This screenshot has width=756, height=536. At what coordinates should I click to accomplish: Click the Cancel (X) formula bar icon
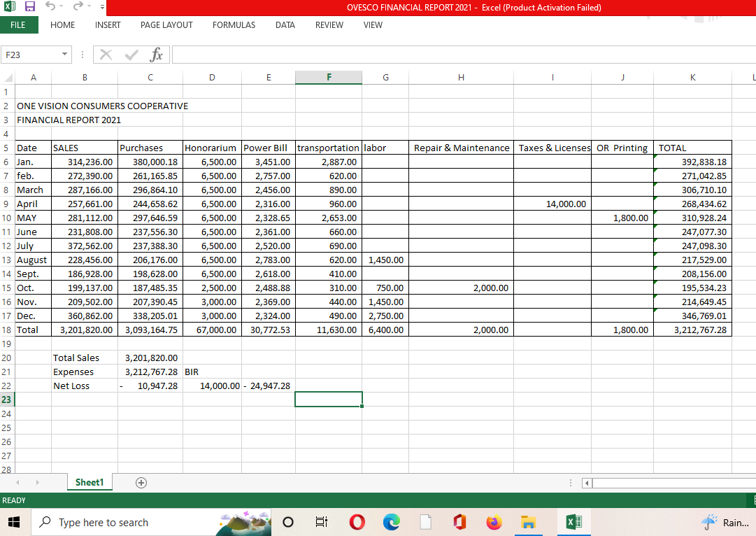[x=106, y=55]
